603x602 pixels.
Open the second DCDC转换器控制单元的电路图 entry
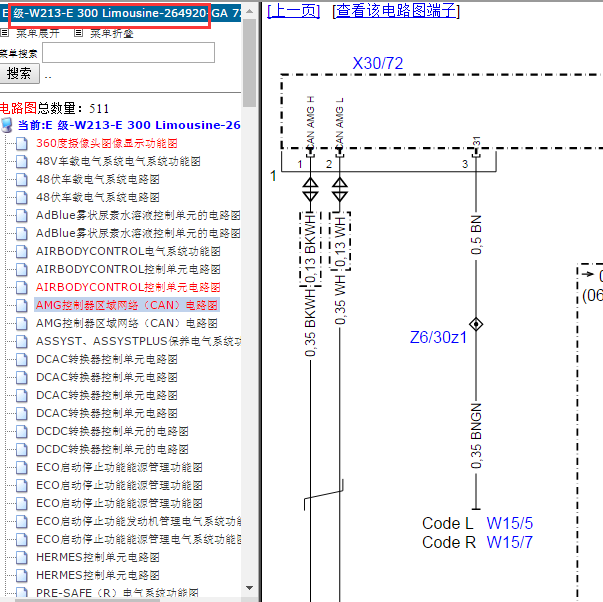(x=112, y=449)
